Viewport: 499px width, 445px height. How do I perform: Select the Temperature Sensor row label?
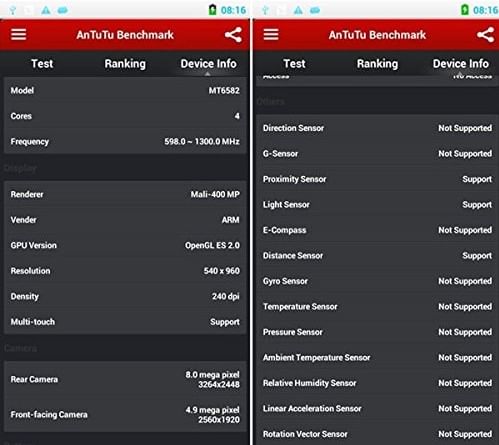[300, 307]
